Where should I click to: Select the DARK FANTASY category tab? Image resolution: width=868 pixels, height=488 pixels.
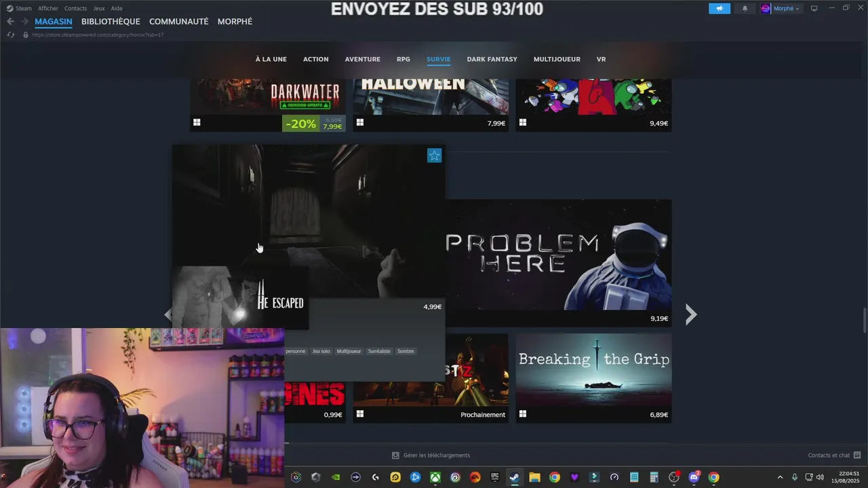pos(492,59)
